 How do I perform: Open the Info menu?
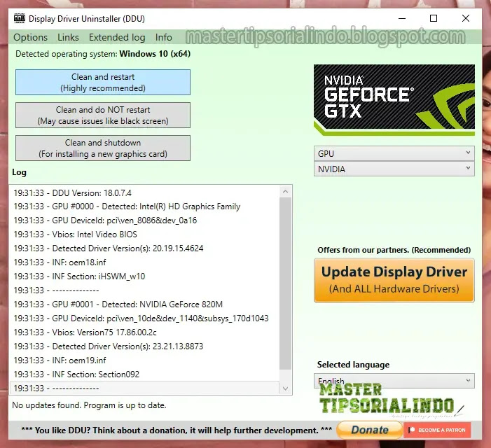pyautogui.click(x=163, y=38)
